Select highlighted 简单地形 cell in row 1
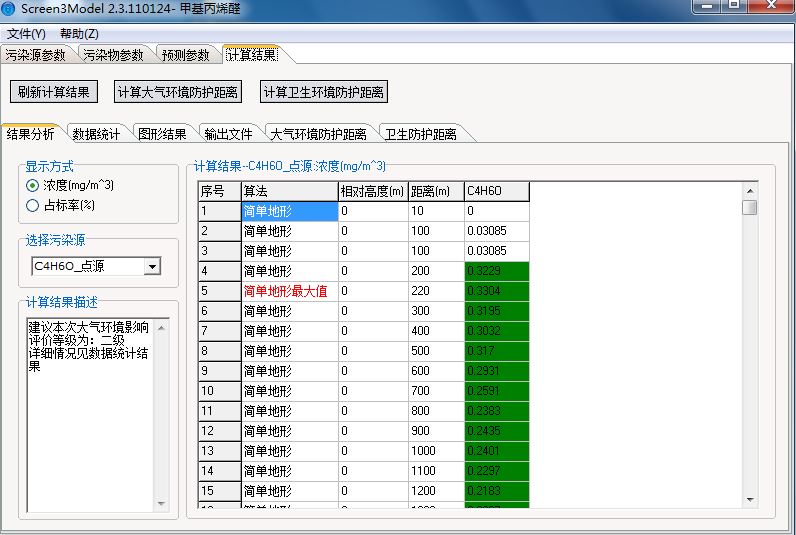The width and height of the screenshot is (796, 535). point(290,211)
